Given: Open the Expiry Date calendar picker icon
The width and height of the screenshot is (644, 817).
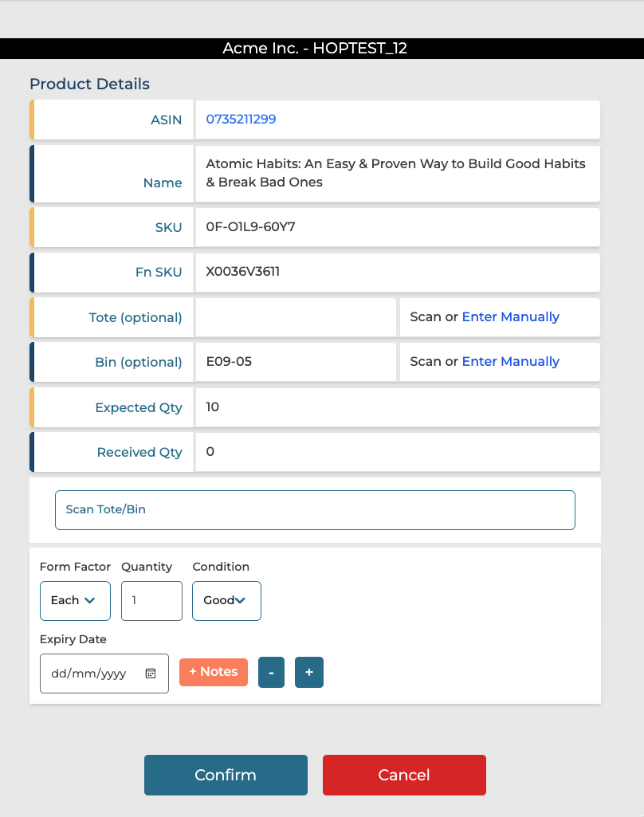Looking at the screenshot, I should [151, 674].
